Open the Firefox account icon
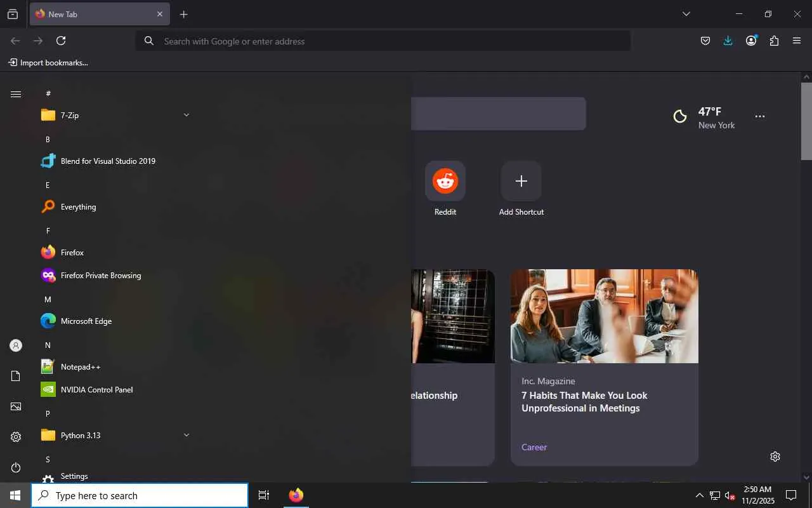Viewport: 812px width, 508px height. click(751, 41)
